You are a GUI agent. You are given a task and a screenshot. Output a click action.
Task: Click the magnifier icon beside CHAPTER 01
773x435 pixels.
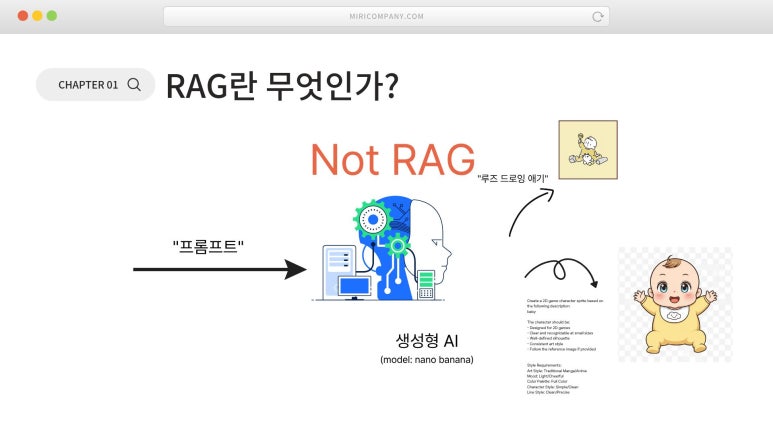(x=134, y=85)
